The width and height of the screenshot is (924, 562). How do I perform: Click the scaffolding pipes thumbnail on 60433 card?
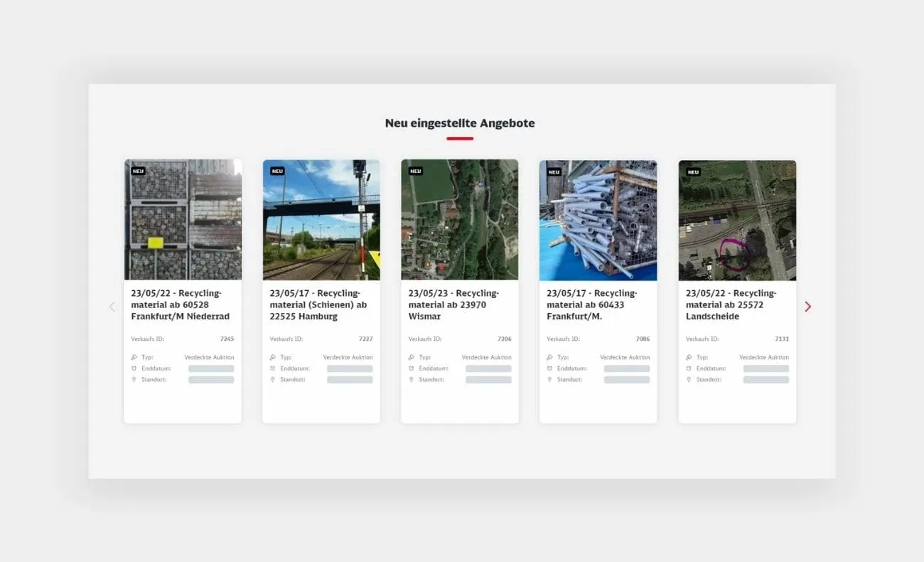(x=598, y=220)
